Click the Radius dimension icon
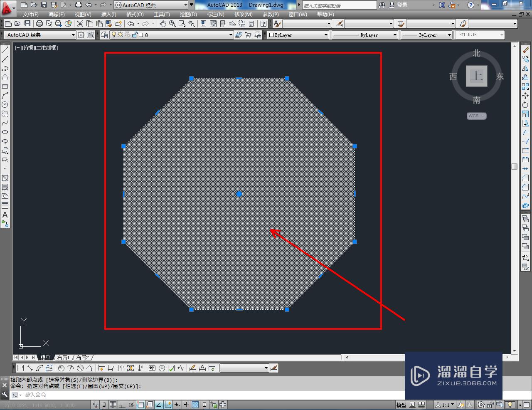The height and width of the screenshot is (410, 532). tap(61, 368)
